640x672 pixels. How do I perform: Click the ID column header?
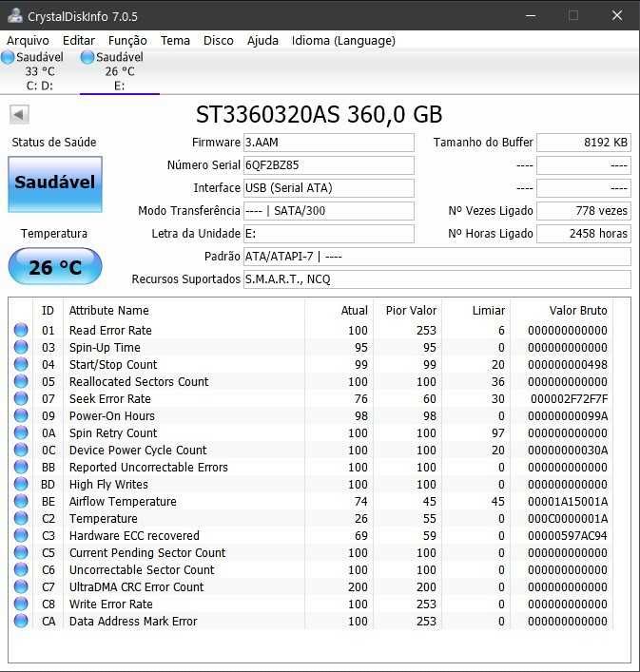point(48,310)
